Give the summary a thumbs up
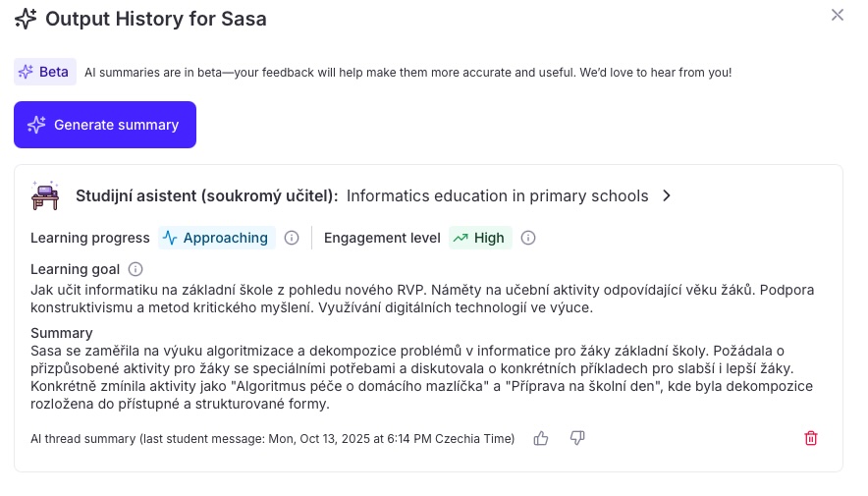The height and width of the screenshot is (496, 868). 541,438
